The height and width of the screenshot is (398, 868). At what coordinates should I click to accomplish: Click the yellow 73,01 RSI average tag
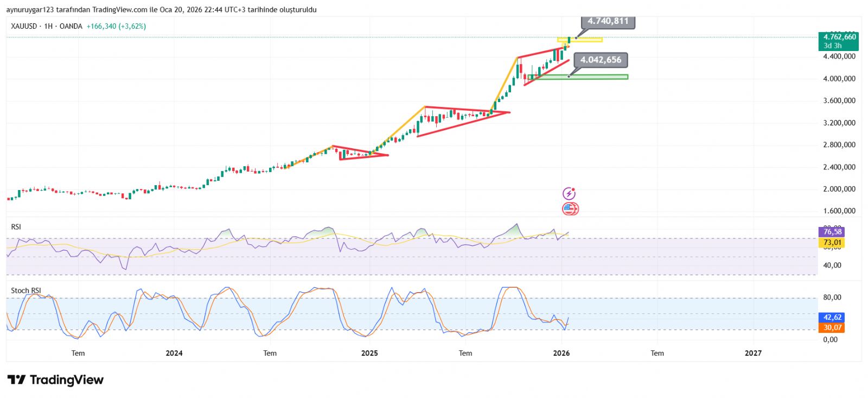[832, 243]
